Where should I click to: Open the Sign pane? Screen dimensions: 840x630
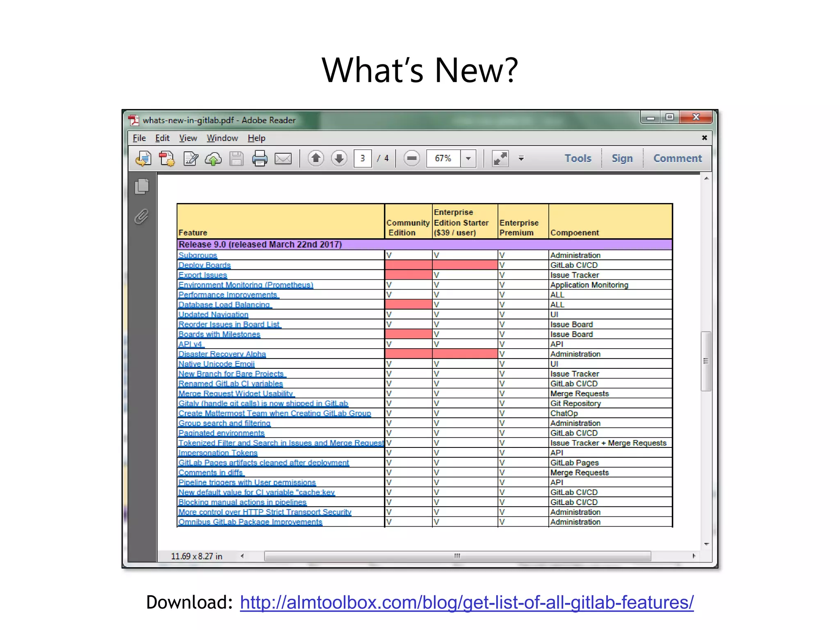pos(622,158)
